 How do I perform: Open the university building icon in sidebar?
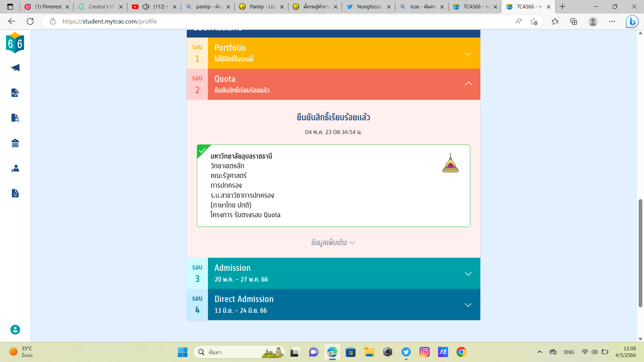[15, 143]
